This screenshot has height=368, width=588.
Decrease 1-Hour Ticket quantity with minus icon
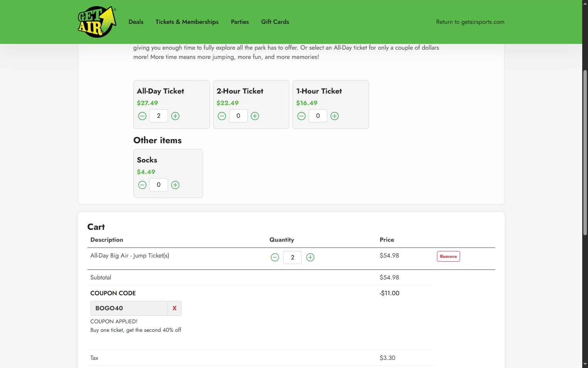click(302, 116)
